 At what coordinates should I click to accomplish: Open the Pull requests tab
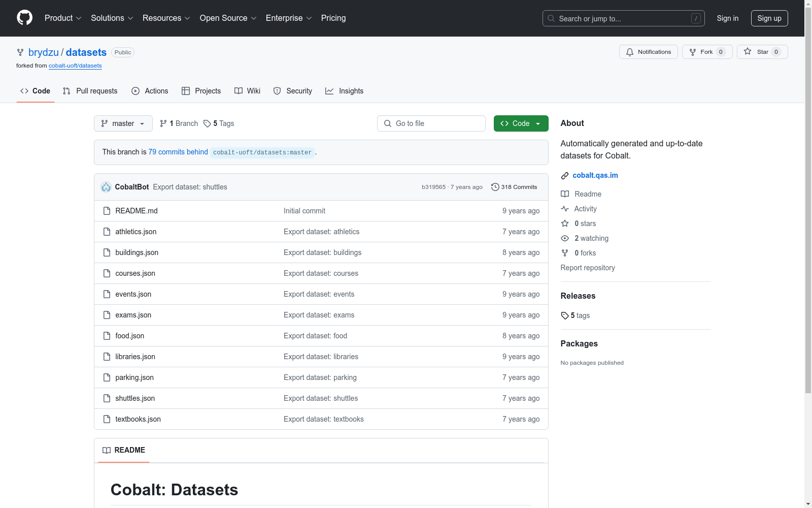(x=90, y=91)
